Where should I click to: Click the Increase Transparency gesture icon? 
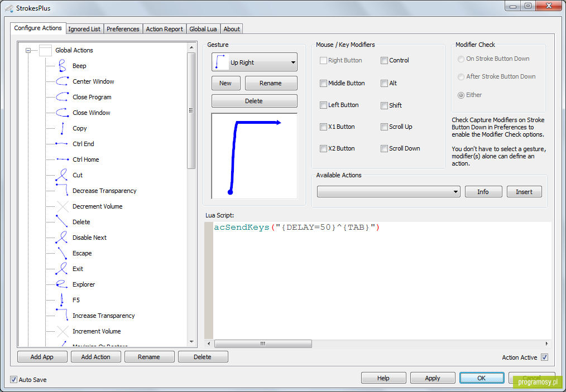pyautogui.click(x=62, y=315)
